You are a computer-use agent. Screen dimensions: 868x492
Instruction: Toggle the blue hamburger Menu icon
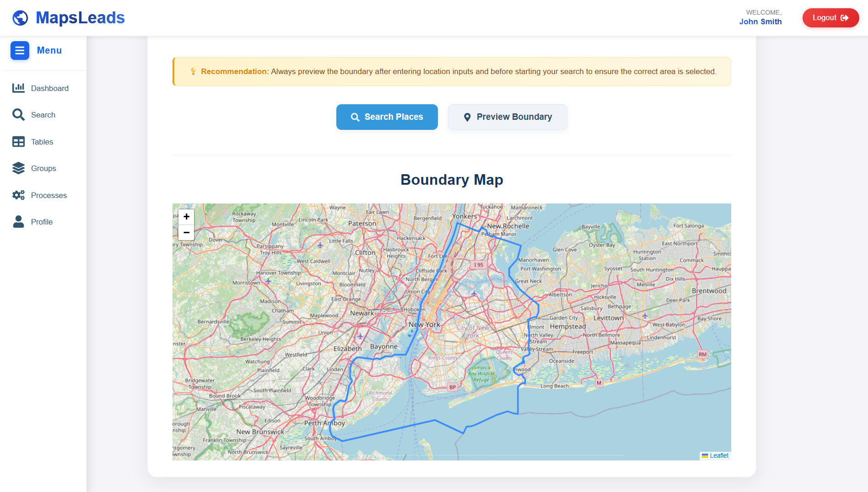(x=20, y=51)
